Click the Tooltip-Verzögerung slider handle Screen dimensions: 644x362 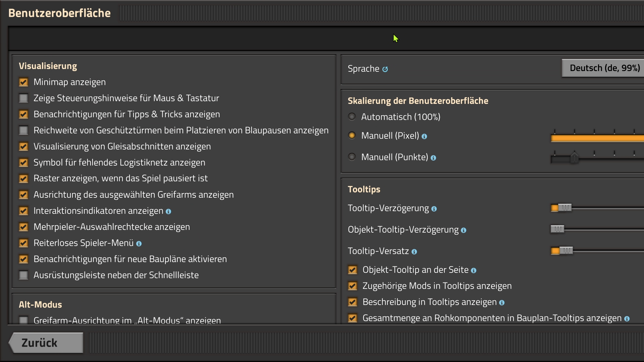[565, 208]
